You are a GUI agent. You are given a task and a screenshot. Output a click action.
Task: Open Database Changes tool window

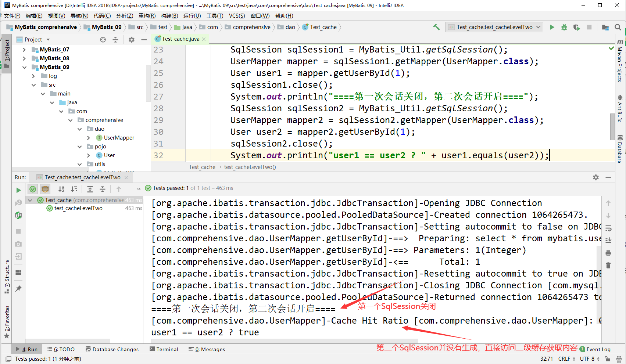click(112, 349)
